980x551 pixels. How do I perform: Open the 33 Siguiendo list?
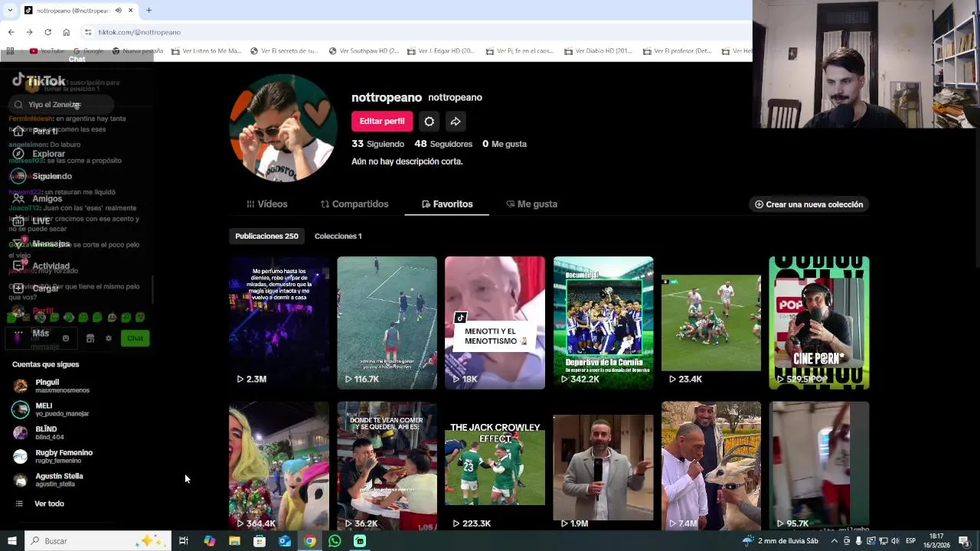[x=377, y=144]
